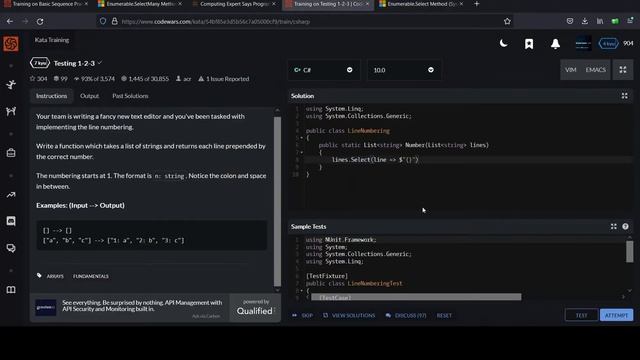
Task: Open the docs book sidebar icon
Action: (x=11, y=290)
